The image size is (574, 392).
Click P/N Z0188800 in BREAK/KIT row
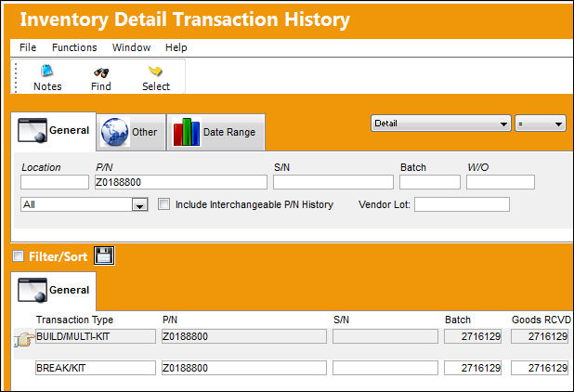pos(244,368)
